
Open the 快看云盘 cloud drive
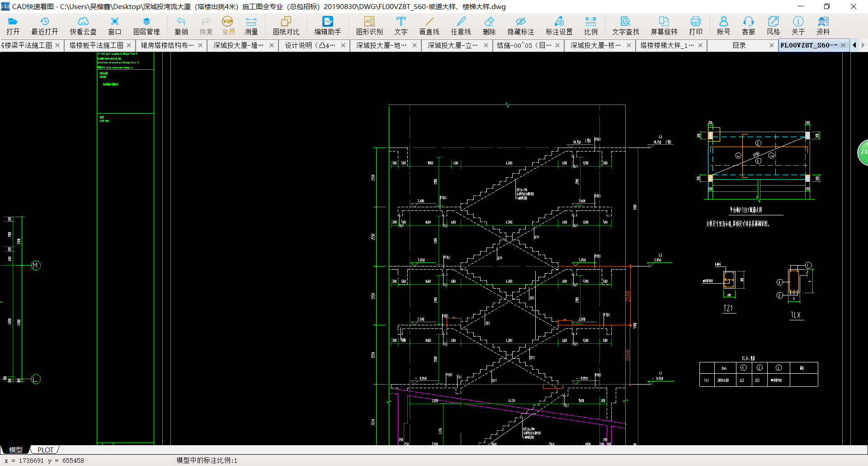coord(83,26)
